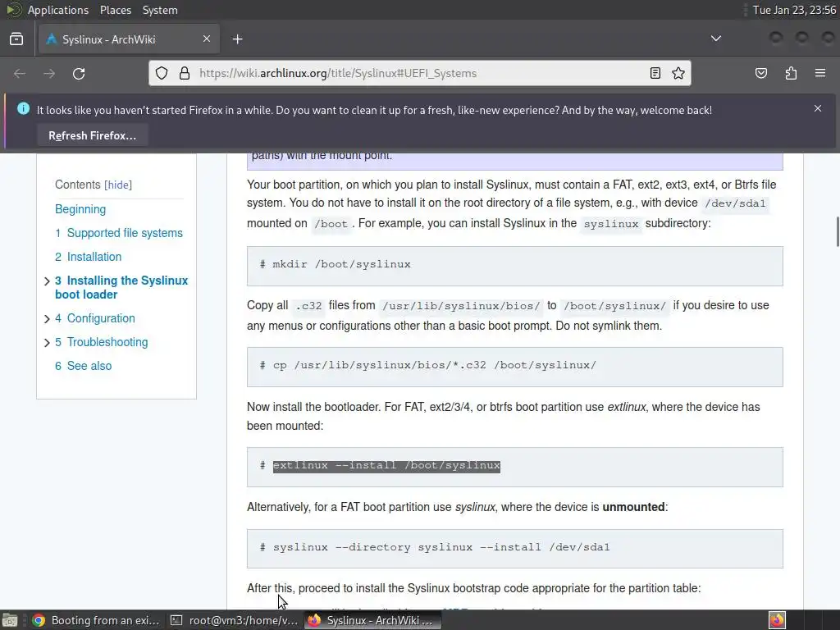This screenshot has width=840, height=630.
Task: Expand the Configuration chevron in contents
Action: 47,319
